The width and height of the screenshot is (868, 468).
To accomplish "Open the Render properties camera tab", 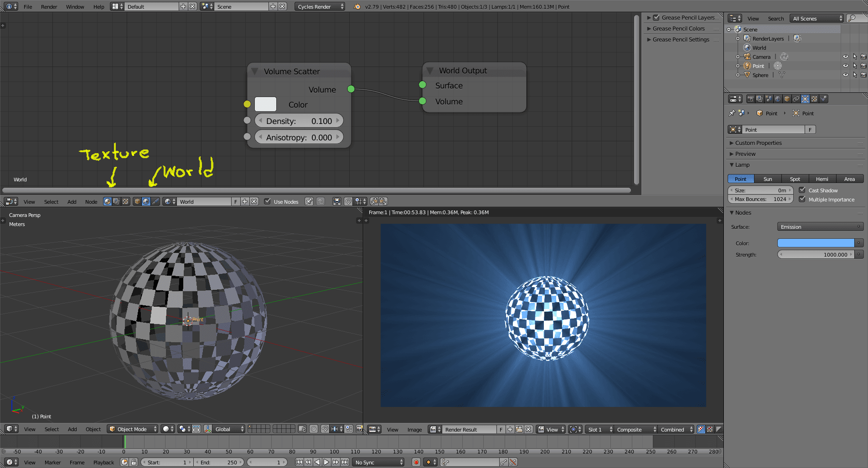I will click(x=750, y=99).
